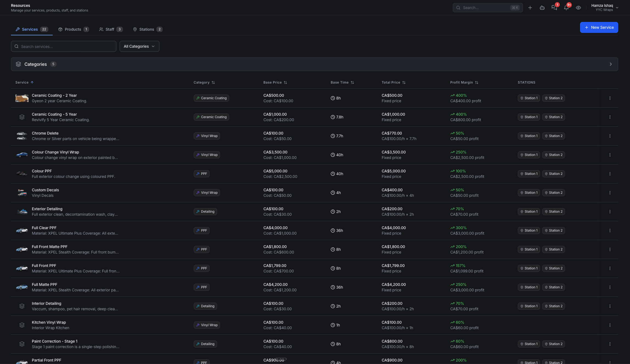Open row menu for Kitchen Vinyl Wrap

(x=610, y=325)
